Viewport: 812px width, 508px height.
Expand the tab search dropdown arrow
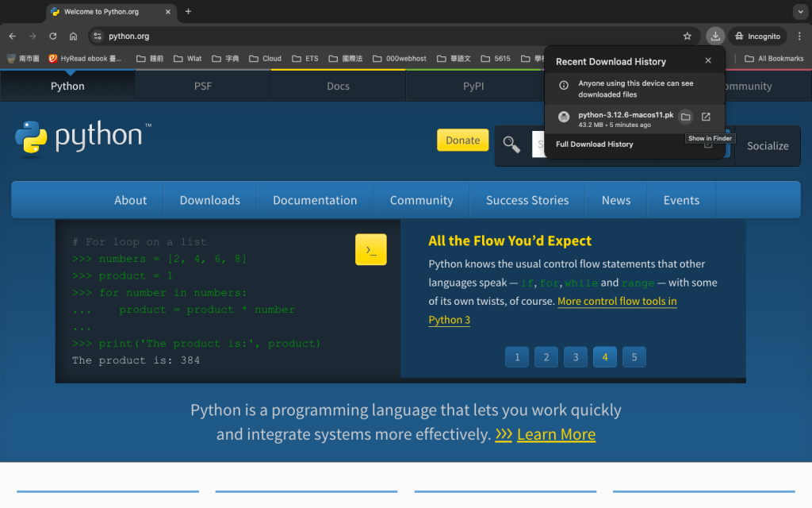click(x=801, y=11)
